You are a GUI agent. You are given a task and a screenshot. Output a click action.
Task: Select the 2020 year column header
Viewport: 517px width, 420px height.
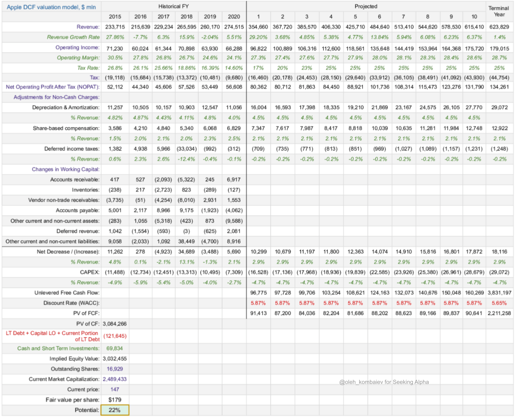pos(234,17)
